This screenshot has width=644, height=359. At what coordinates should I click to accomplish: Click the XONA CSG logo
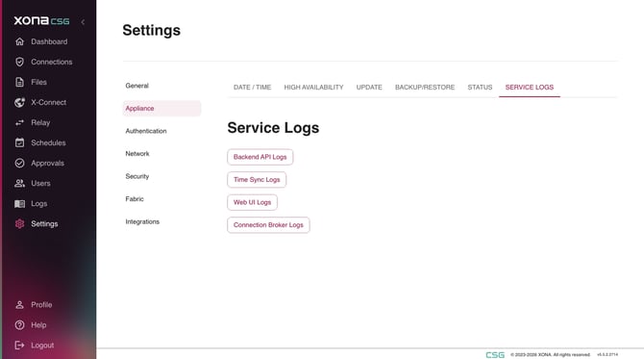click(x=41, y=20)
